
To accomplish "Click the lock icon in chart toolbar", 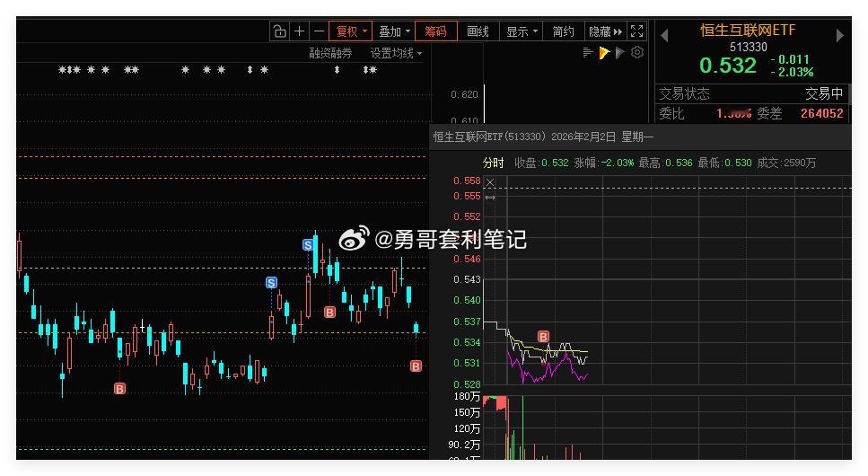I will point(279,31).
